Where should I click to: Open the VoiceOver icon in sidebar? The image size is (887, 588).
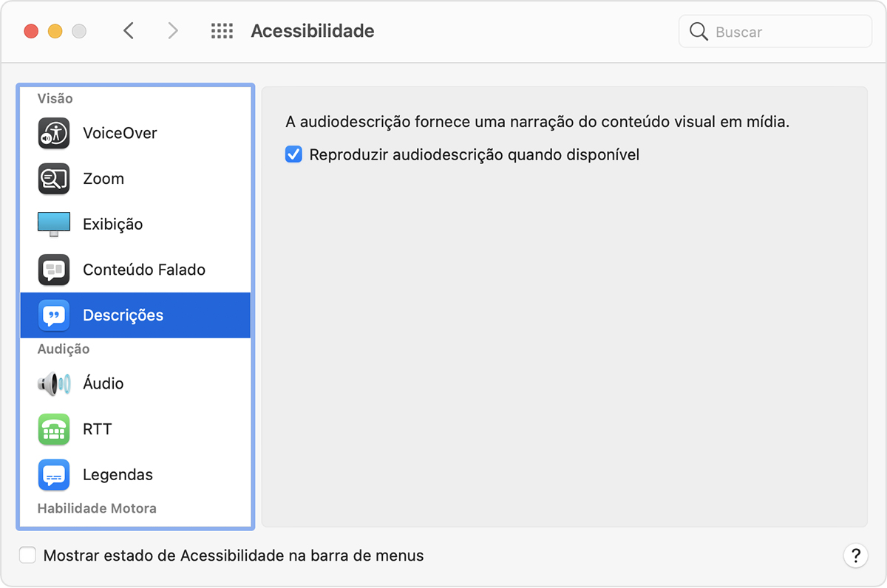54,134
